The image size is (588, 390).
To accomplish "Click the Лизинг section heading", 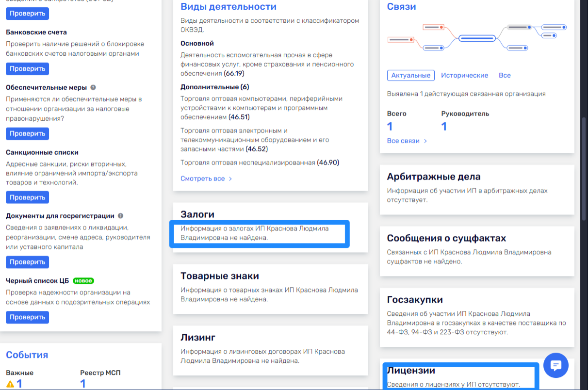I will tap(198, 338).
